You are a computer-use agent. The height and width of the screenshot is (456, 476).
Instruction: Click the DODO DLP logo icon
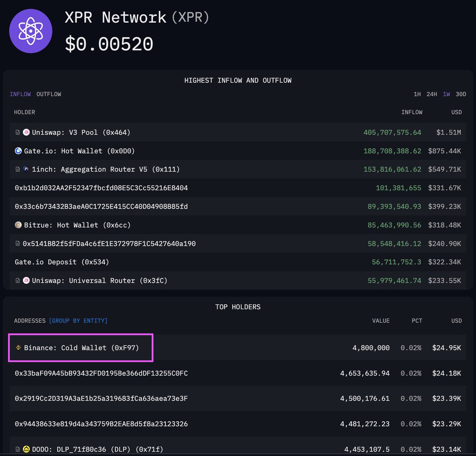[26, 449]
